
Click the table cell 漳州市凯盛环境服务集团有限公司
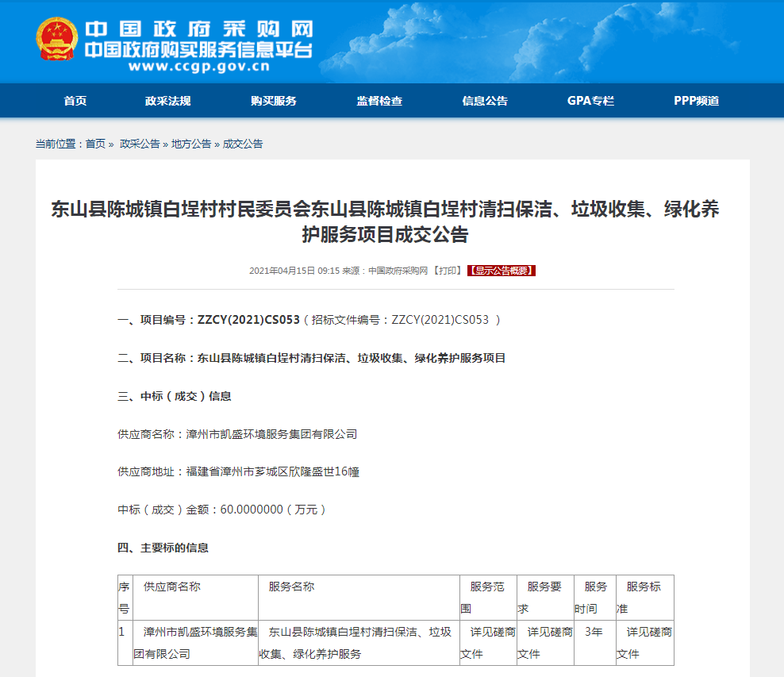coord(195,643)
